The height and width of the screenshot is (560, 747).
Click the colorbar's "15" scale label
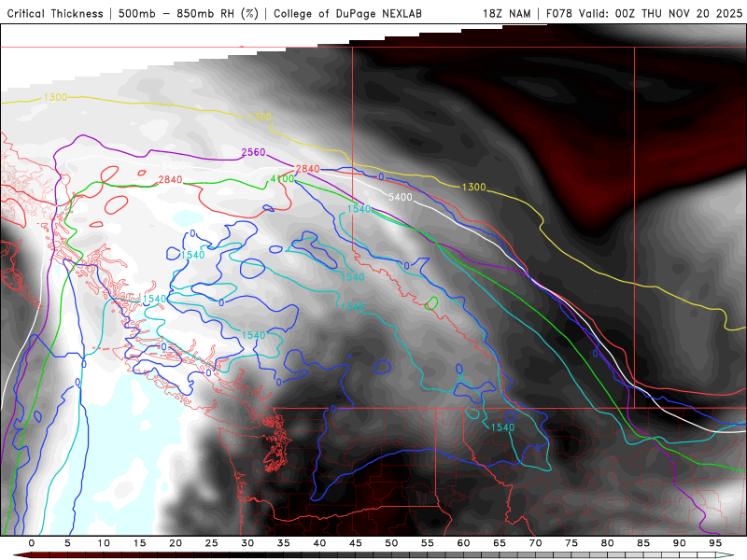(139, 543)
